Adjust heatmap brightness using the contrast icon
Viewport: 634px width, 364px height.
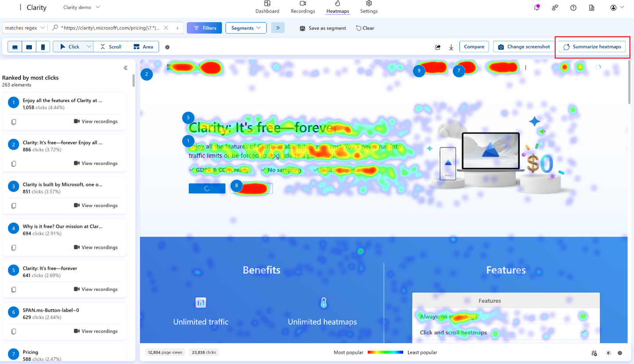pyautogui.click(x=608, y=353)
